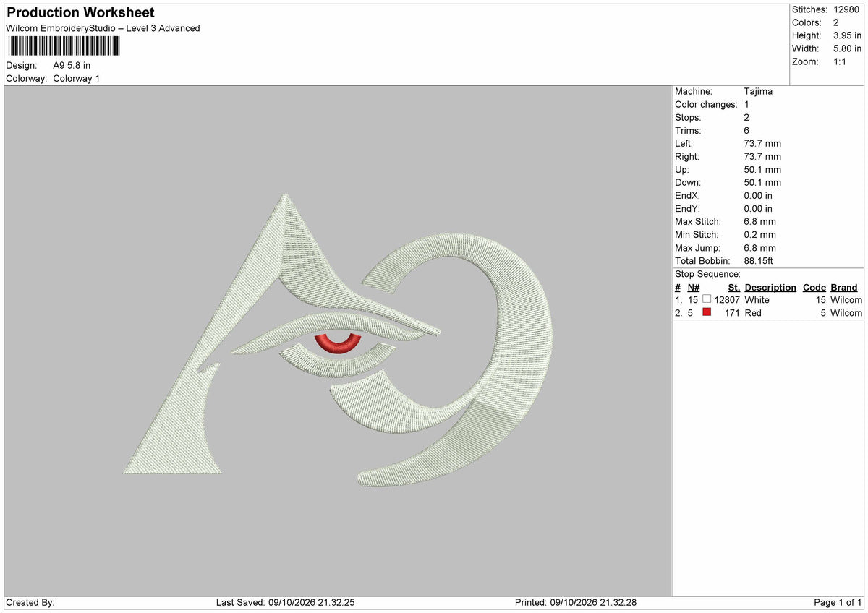Select "Wilcom EmbroideryStudio – Level 3 Advanced" text
The width and height of the screenshot is (868, 613).
click(x=103, y=28)
